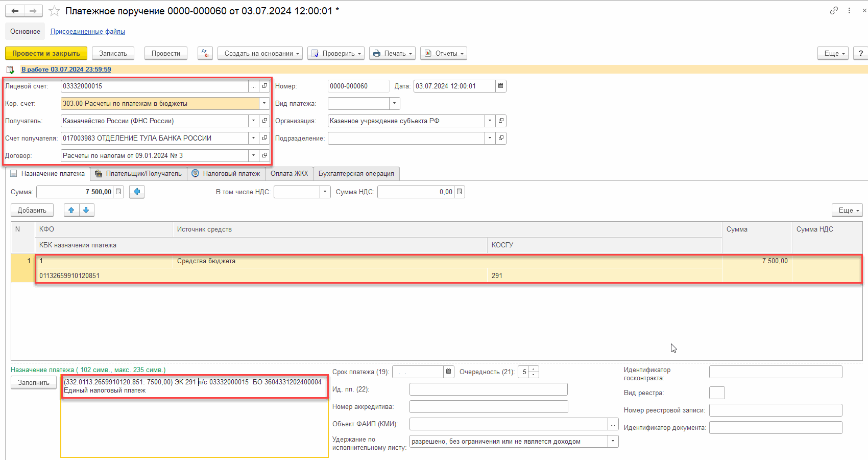Move table row up

pos(71,210)
